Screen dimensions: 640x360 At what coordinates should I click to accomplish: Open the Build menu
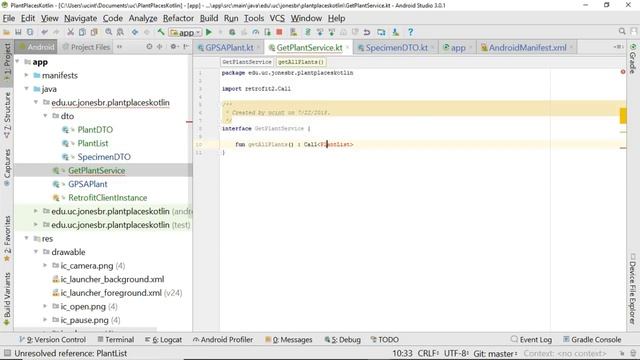pos(209,18)
